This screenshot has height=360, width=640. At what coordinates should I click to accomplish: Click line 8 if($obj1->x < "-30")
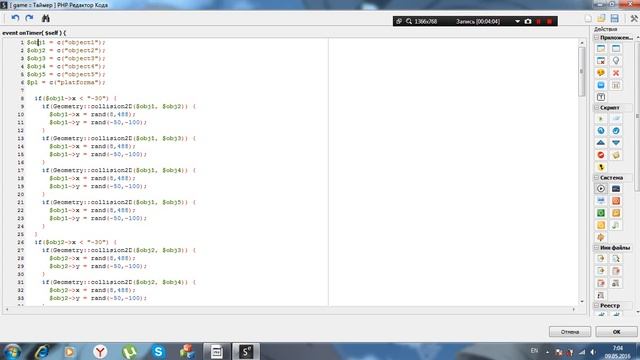[76, 98]
